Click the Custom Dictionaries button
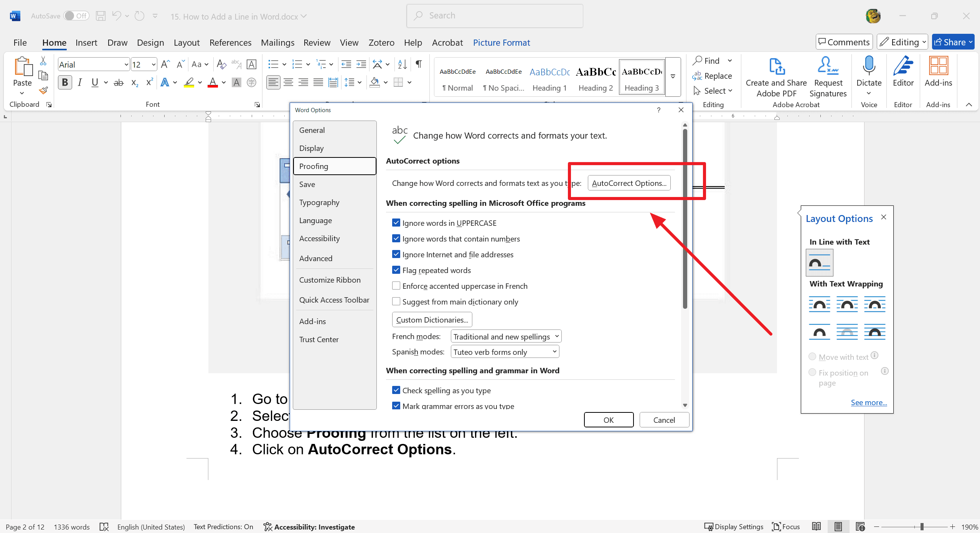The width and height of the screenshot is (980, 533). point(433,319)
